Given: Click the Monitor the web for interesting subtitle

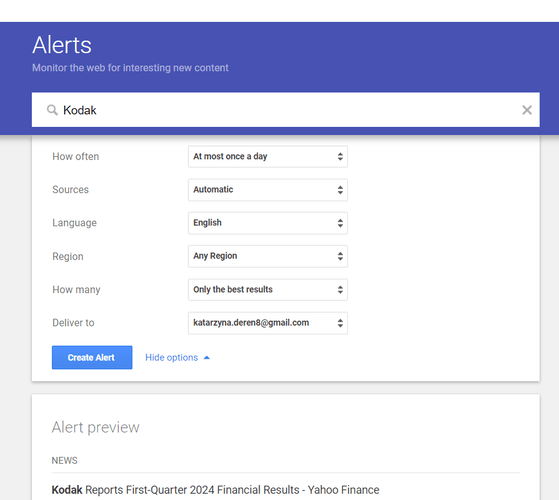Looking at the screenshot, I should point(130,68).
